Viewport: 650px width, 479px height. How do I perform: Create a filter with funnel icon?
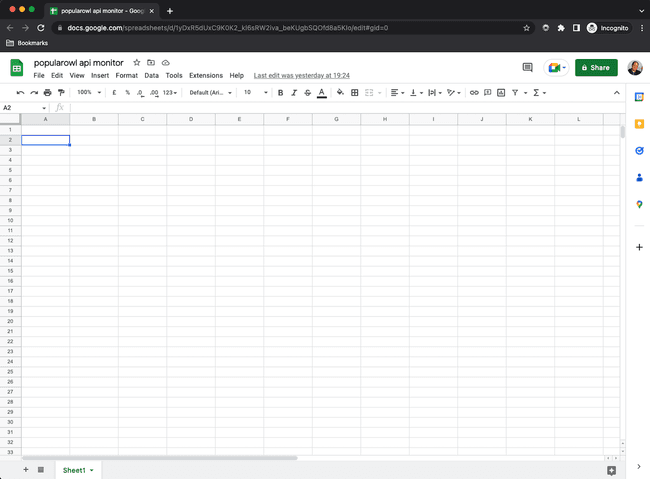(x=515, y=92)
